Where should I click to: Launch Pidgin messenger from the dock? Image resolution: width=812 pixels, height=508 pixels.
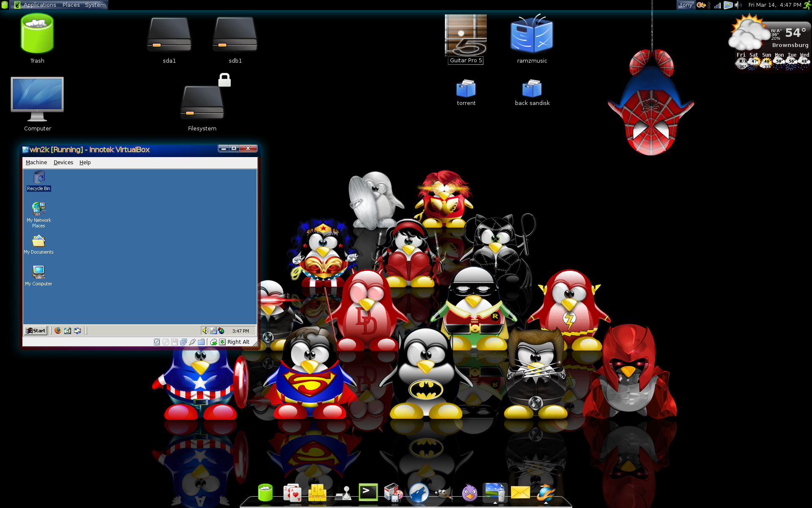click(469, 493)
